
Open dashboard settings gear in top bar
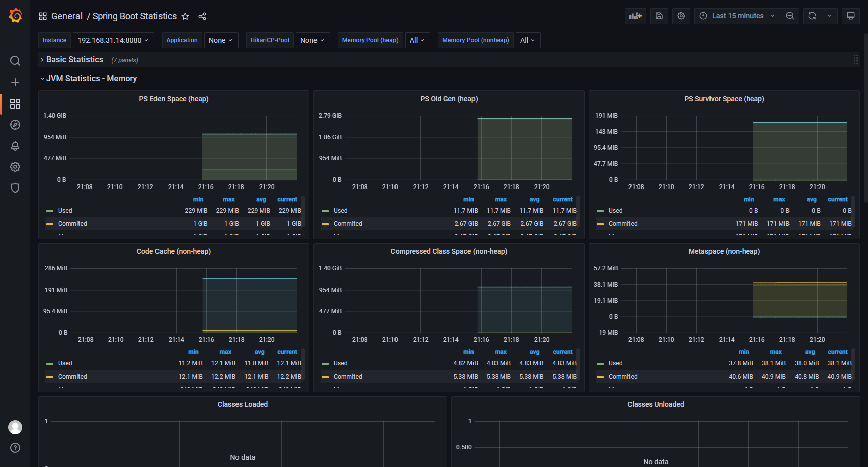pos(681,16)
